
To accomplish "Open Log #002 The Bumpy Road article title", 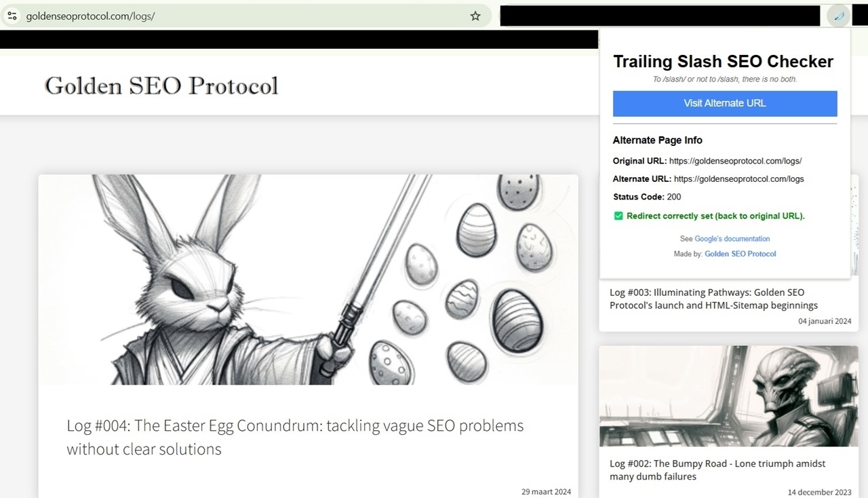I will pos(717,470).
